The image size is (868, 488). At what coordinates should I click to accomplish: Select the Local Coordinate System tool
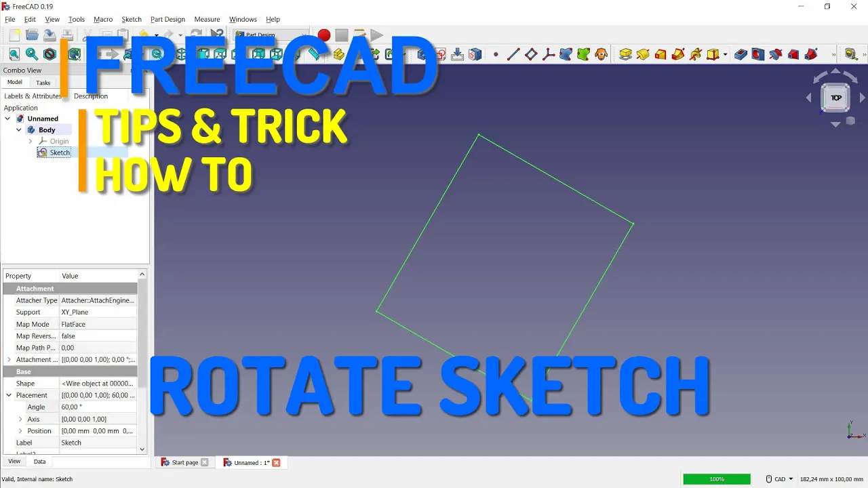tap(549, 54)
